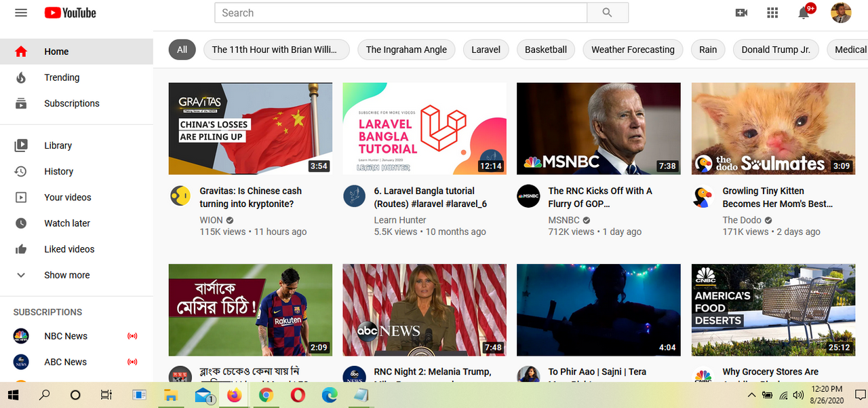Click the Your videos icon
The image size is (868, 408).
(21, 197)
